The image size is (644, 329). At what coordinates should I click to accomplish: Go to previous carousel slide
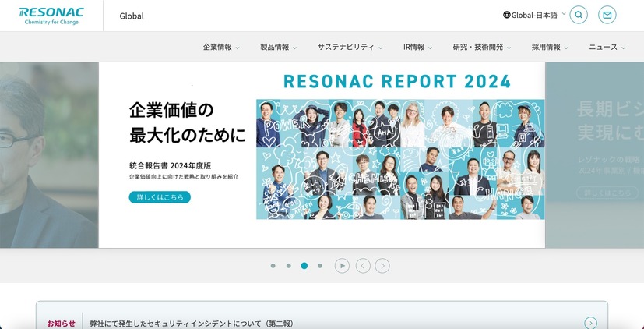tap(363, 266)
